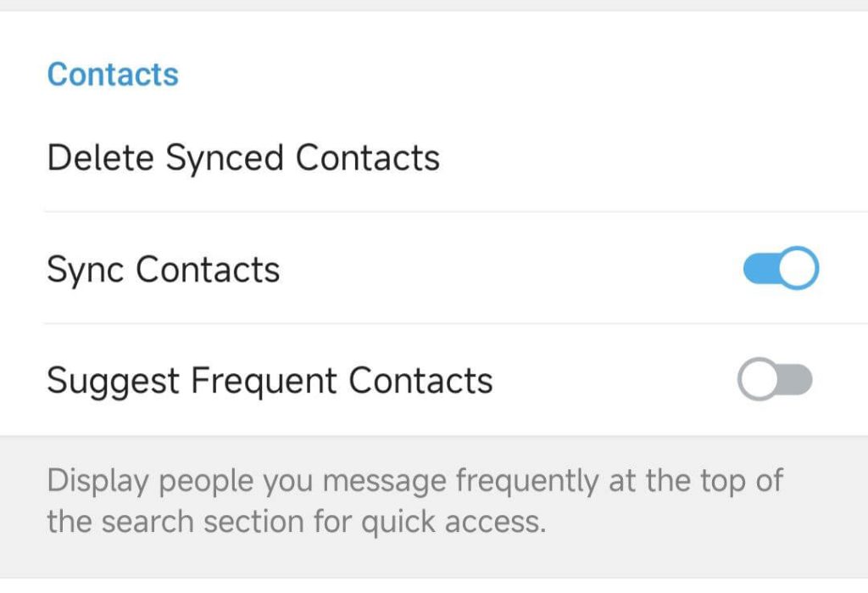The image size is (868, 593).
Task: Click the frequent contacts description text
Action: click(x=415, y=501)
